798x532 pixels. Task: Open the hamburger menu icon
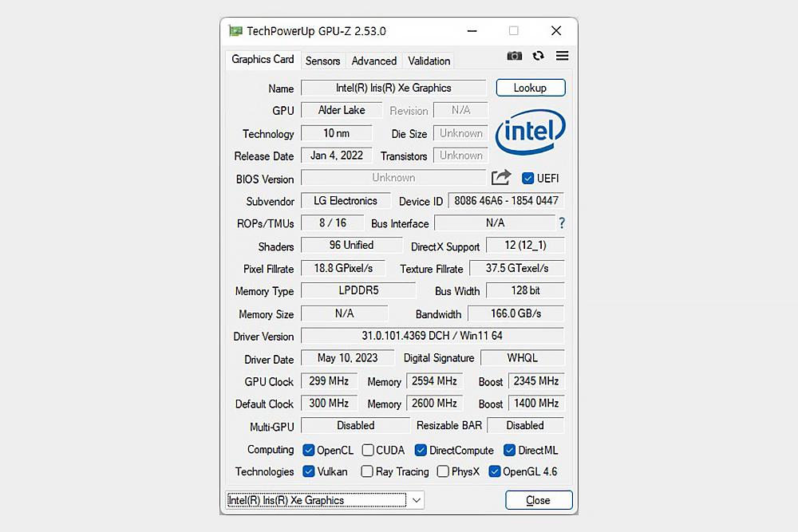coord(562,56)
